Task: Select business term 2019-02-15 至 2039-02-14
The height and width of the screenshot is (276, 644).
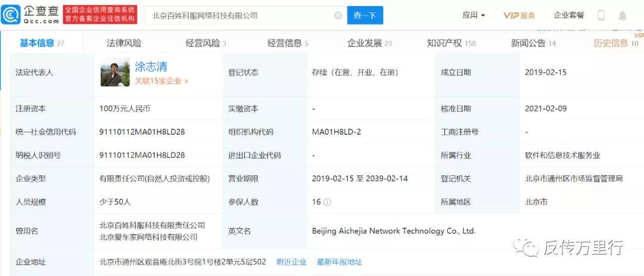Action: [x=360, y=179]
